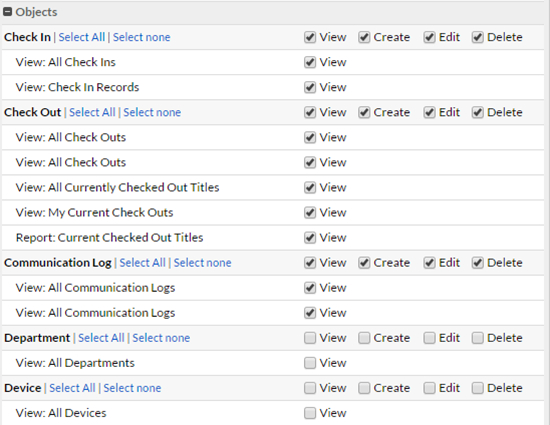Click Select All for Check In
550x425 pixels.
pos(81,37)
